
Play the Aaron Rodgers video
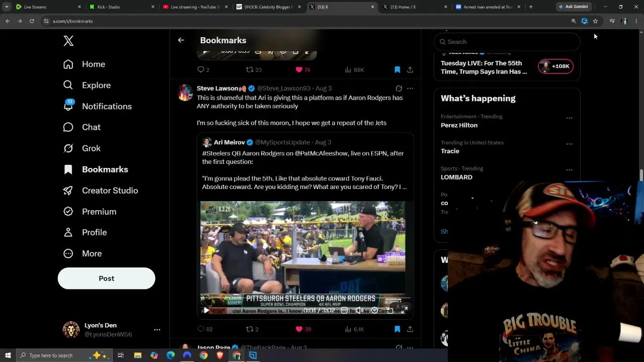(206, 311)
